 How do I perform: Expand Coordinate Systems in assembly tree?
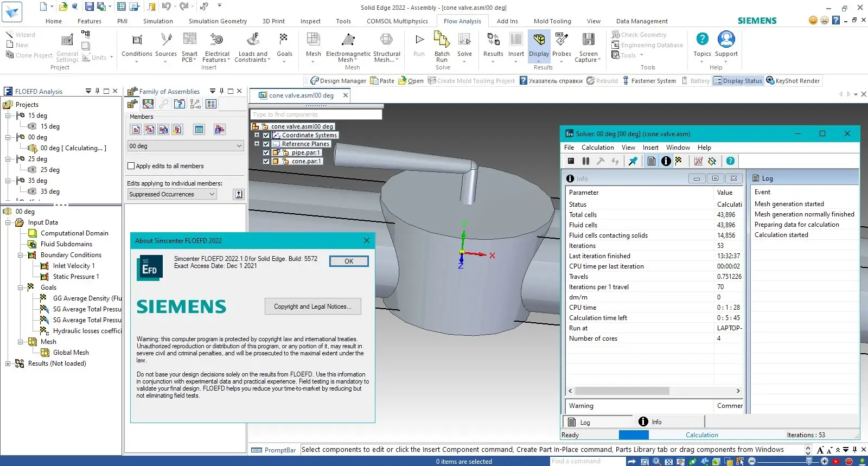coord(257,136)
